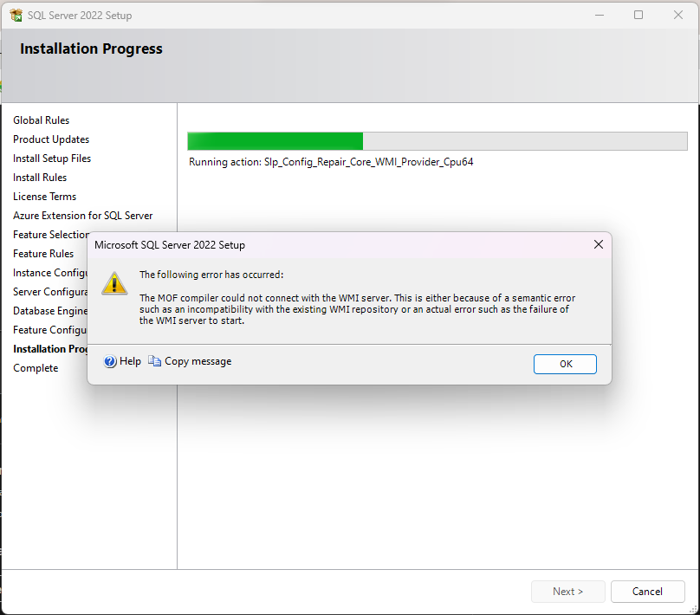Click the Cancel button
The width and height of the screenshot is (700, 615).
point(647,592)
